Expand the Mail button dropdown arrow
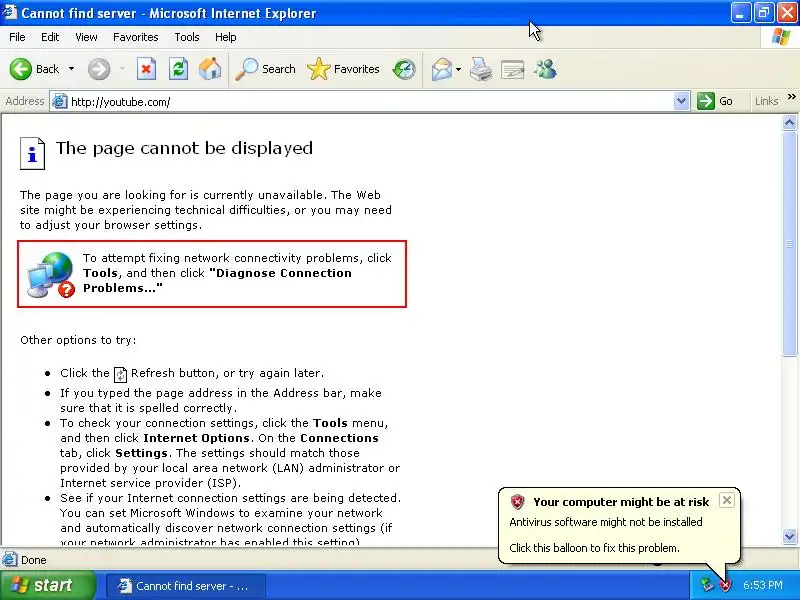800x600 pixels. (459, 69)
